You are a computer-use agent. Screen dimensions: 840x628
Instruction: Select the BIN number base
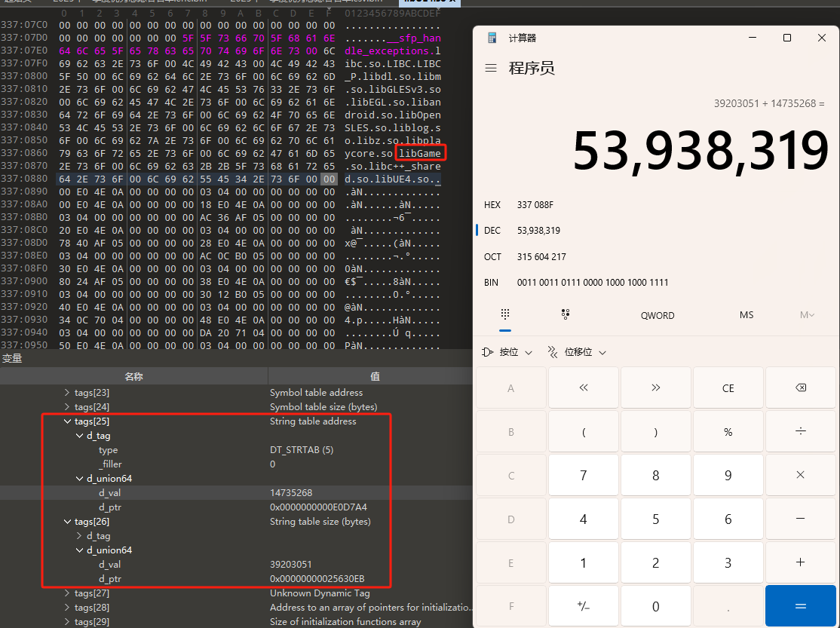(492, 283)
